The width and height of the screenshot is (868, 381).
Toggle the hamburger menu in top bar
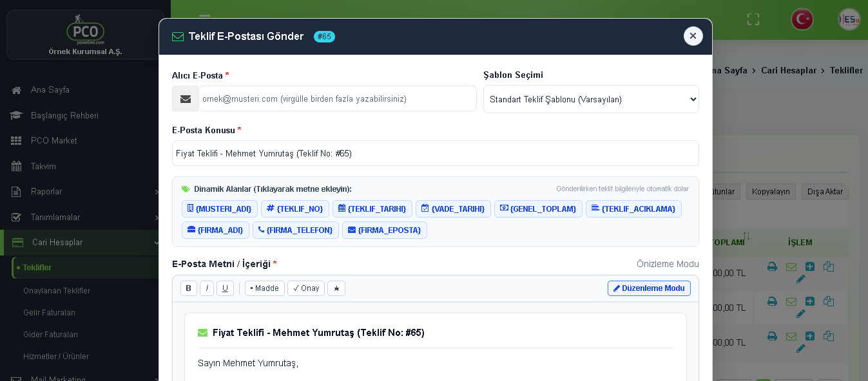tap(204, 19)
